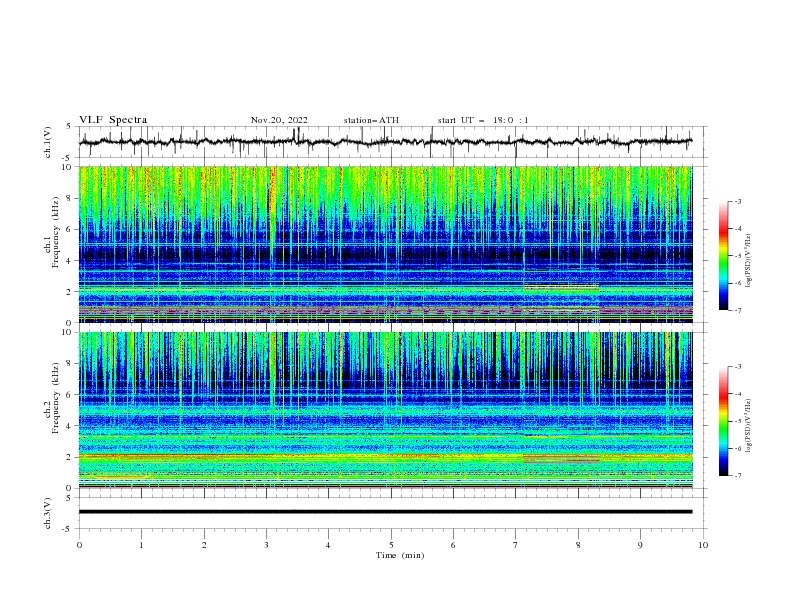Click the "5" volt tick of ch.3(V) panel
The width and height of the screenshot is (792, 612).
(69, 498)
